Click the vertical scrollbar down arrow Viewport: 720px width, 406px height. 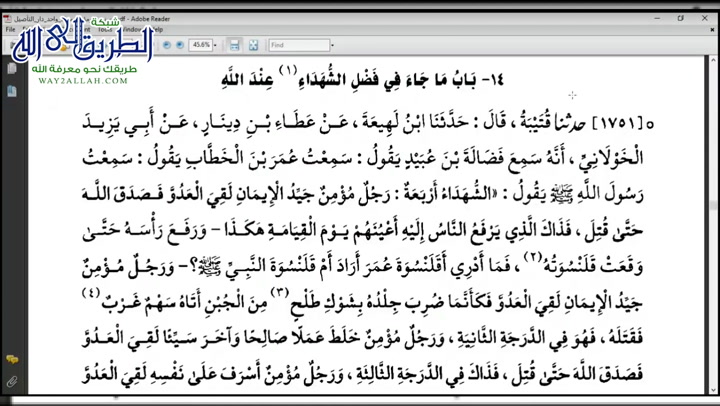click(714, 391)
